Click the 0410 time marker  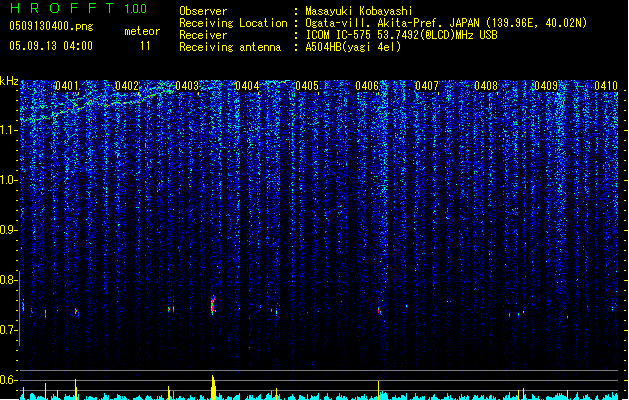point(606,86)
